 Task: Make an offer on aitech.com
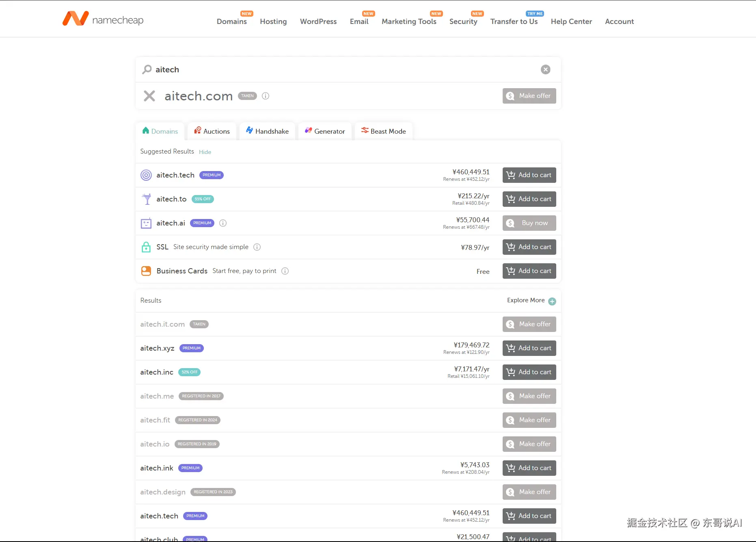[x=529, y=96]
